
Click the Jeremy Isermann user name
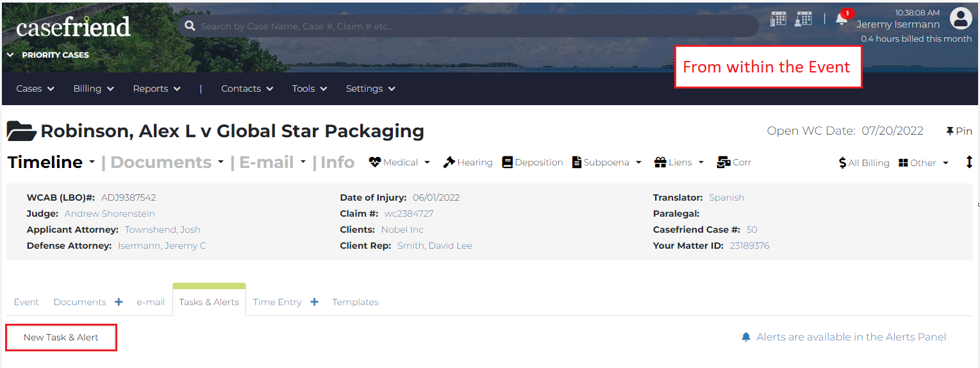coord(898,24)
